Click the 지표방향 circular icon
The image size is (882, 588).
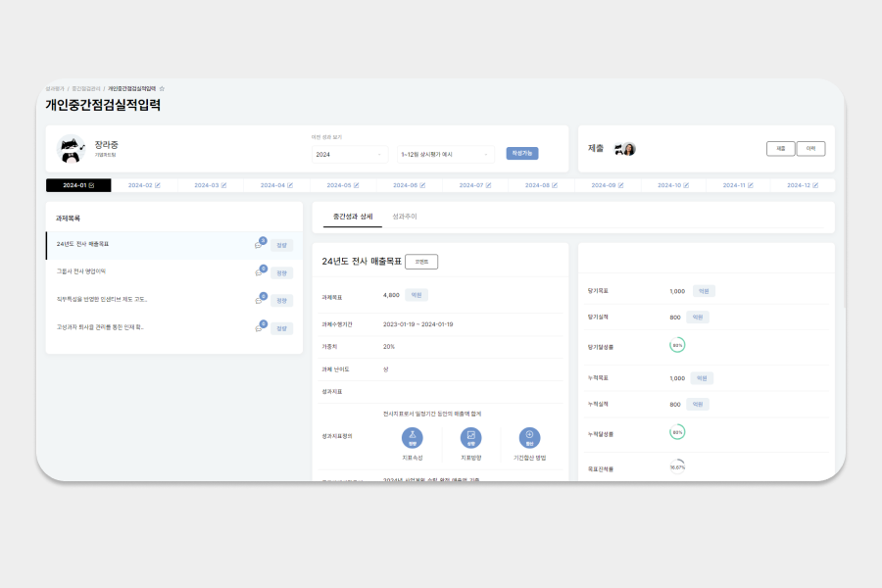470,438
